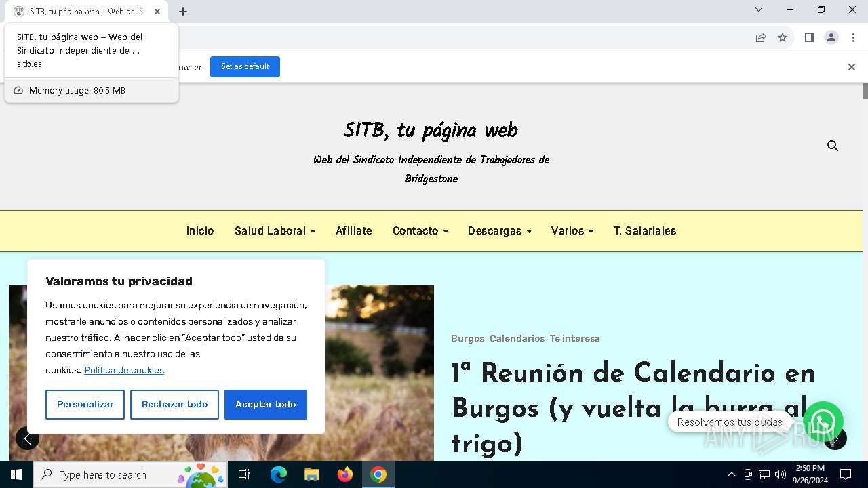
Task: Expand the Salud Laboral menu
Action: click(275, 231)
